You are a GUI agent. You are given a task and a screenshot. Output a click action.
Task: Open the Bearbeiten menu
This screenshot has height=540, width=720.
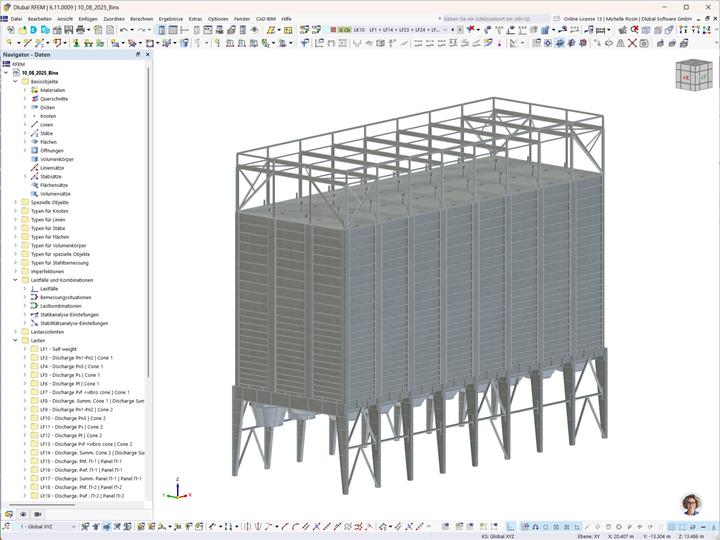coord(39,19)
